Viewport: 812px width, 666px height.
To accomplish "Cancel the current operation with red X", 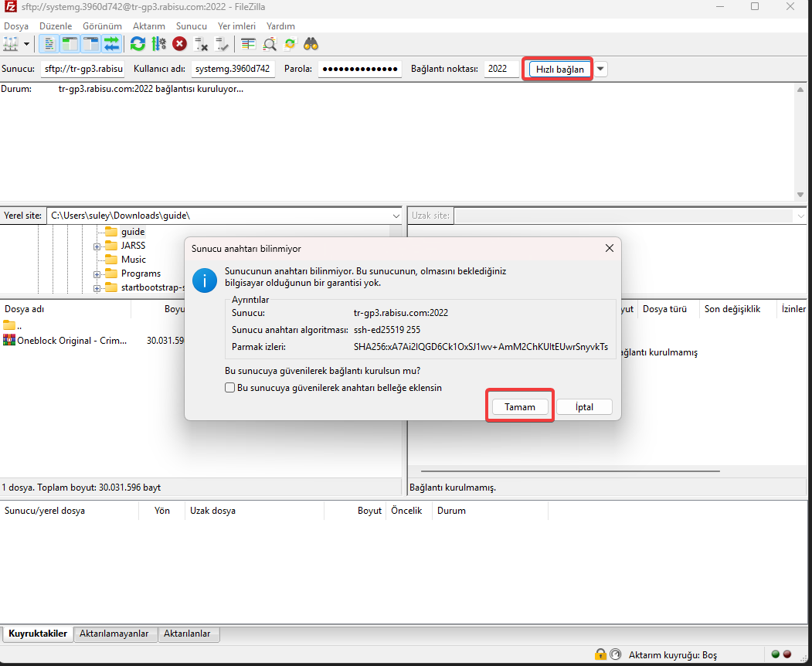I will tap(180, 44).
